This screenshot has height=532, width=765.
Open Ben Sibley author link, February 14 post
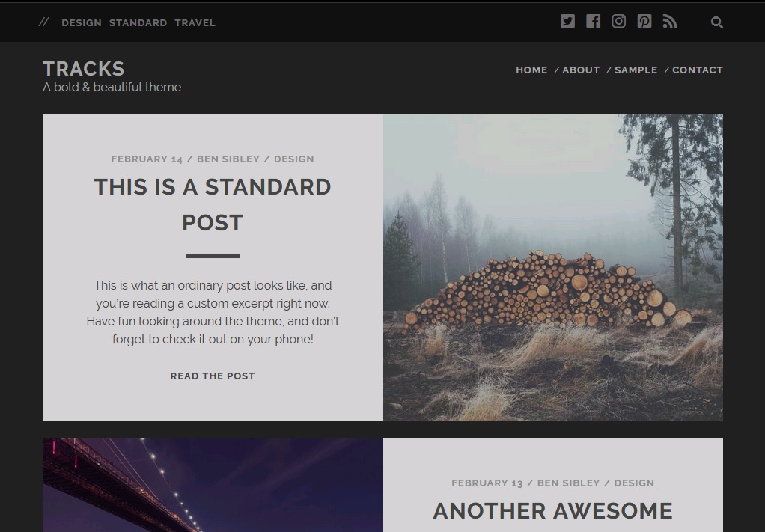pyautogui.click(x=228, y=159)
